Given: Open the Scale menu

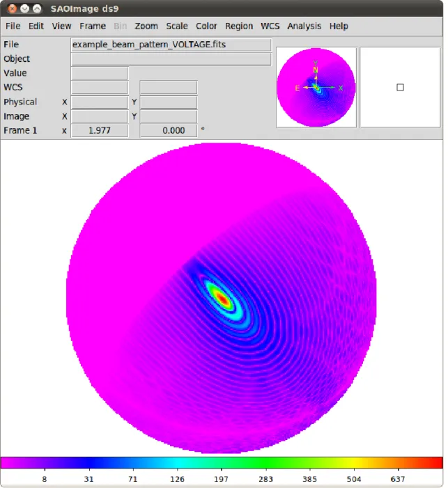Looking at the screenshot, I should tap(177, 26).
